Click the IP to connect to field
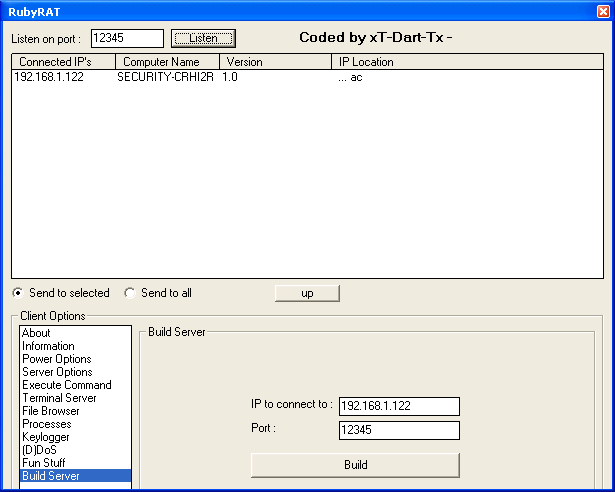Image resolution: width=615 pixels, height=492 pixels. 399,406
